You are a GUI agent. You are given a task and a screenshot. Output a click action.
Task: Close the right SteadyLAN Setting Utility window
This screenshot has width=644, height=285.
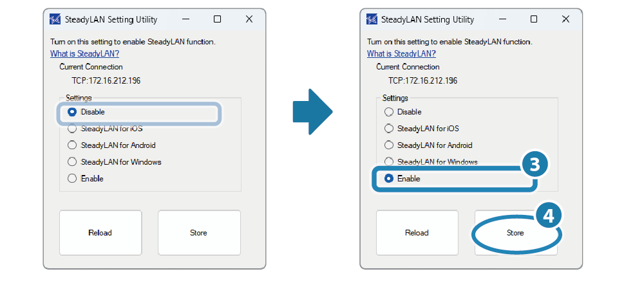coord(565,19)
